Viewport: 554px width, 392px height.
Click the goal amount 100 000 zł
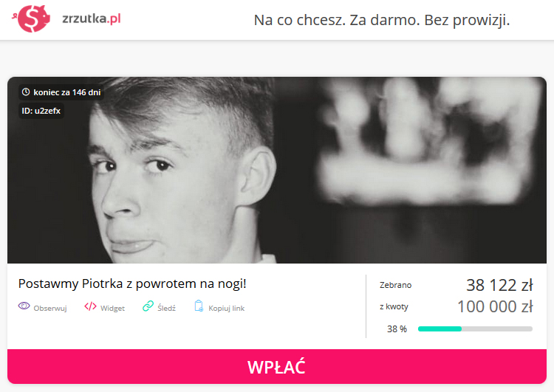[495, 306]
